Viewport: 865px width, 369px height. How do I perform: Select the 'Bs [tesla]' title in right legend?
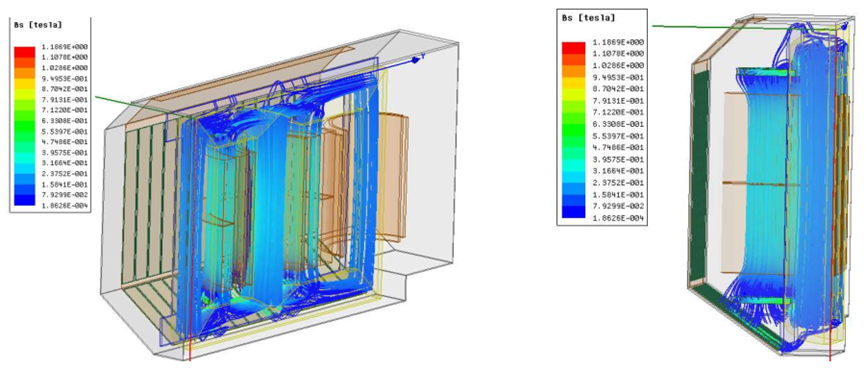point(588,18)
